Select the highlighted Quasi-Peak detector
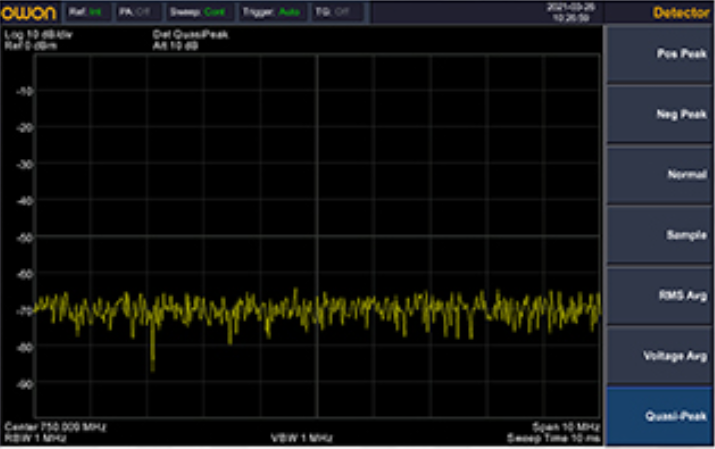The width and height of the screenshot is (715, 449). click(x=659, y=416)
